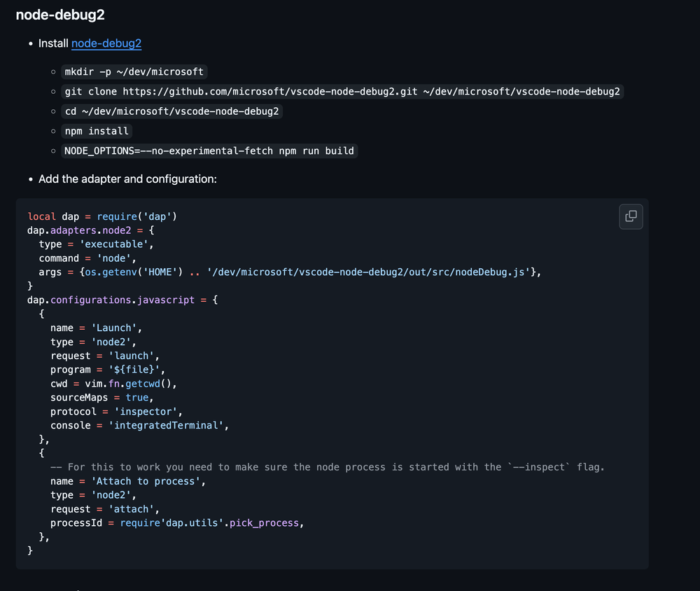Select the NODE_OPTIONS build command snippet
The width and height of the screenshot is (700, 591).
click(x=209, y=151)
